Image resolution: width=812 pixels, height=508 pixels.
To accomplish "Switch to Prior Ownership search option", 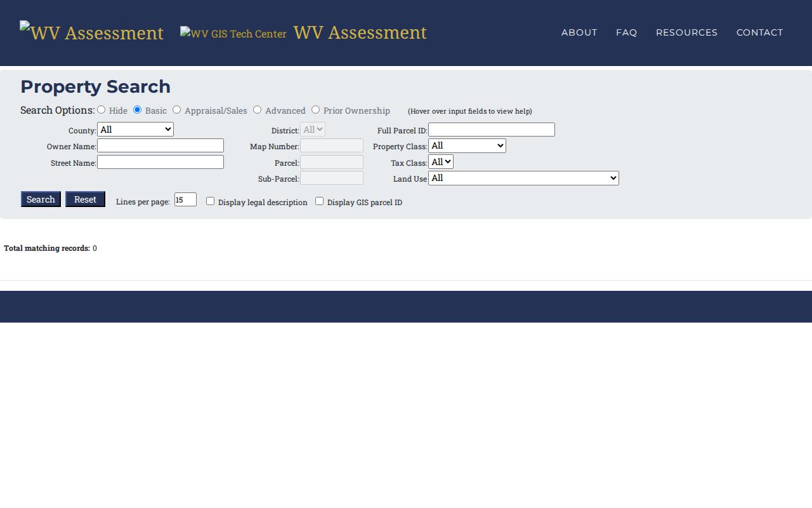I will coord(315,110).
